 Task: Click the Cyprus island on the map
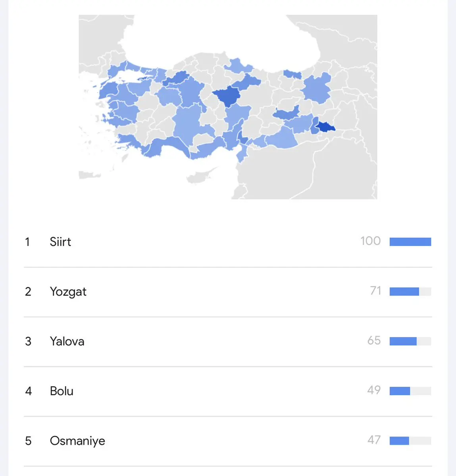click(x=201, y=176)
